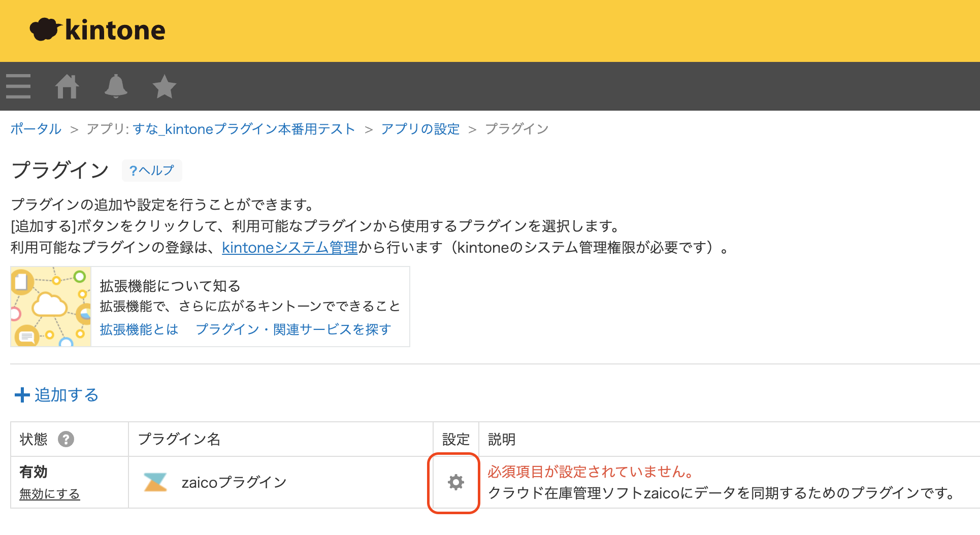Open the ?ヘルプ link
This screenshot has width=980, height=535.
pos(152,171)
